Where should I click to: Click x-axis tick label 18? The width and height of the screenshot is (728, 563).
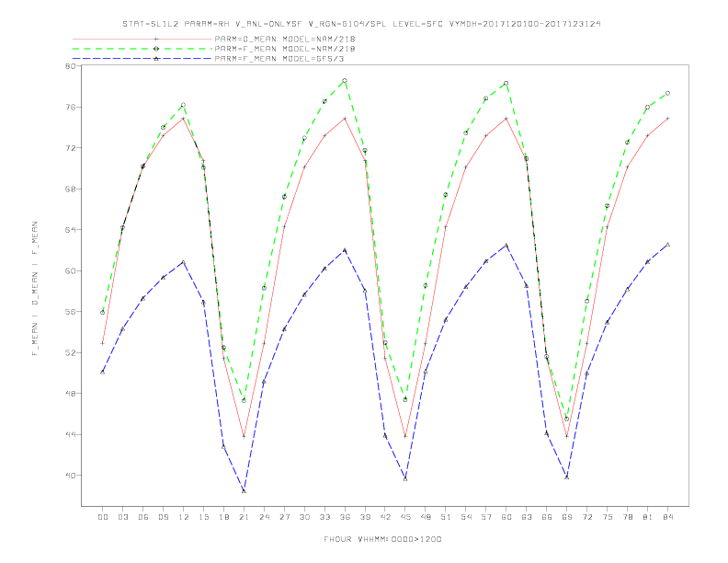click(223, 517)
